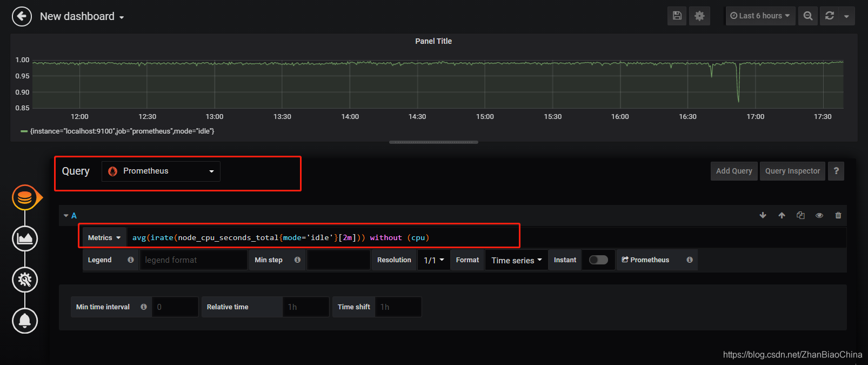Save dashboard with the floppy disk icon
The width and height of the screenshot is (868, 365).
pyautogui.click(x=677, y=16)
